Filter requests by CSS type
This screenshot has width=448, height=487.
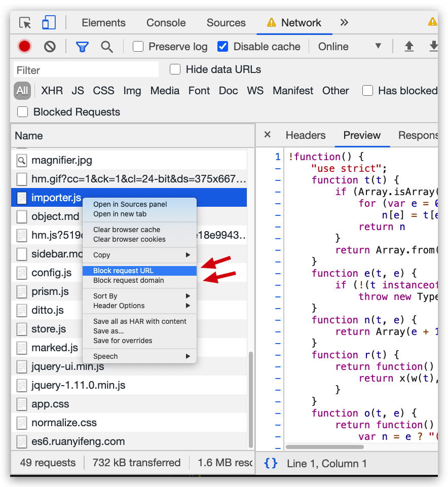(103, 91)
